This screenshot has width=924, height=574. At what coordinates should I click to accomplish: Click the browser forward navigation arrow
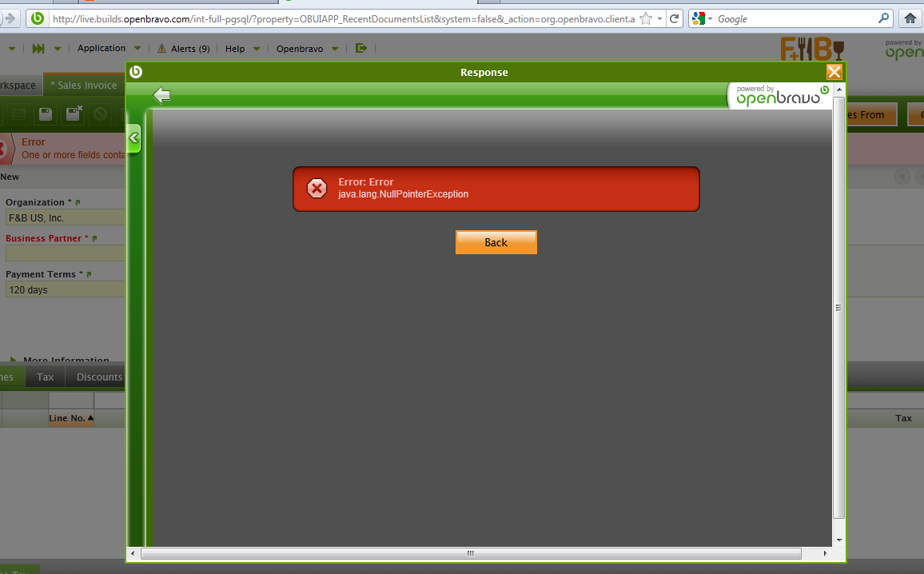10,18
